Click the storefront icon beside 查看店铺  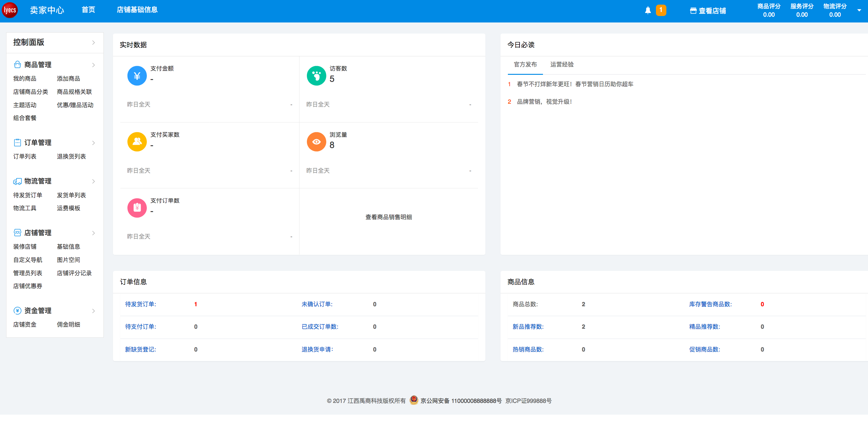click(693, 11)
